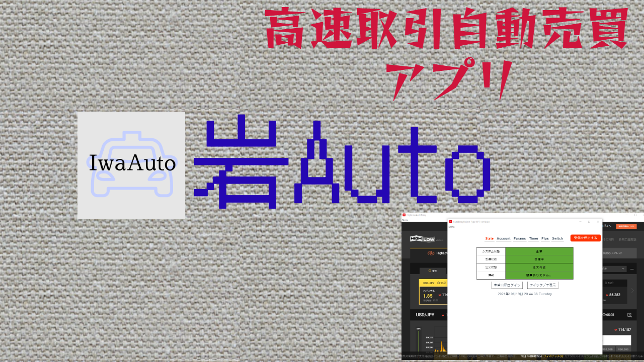
Task: Click the minus icon beside the dropdown
Action: (x=632, y=269)
